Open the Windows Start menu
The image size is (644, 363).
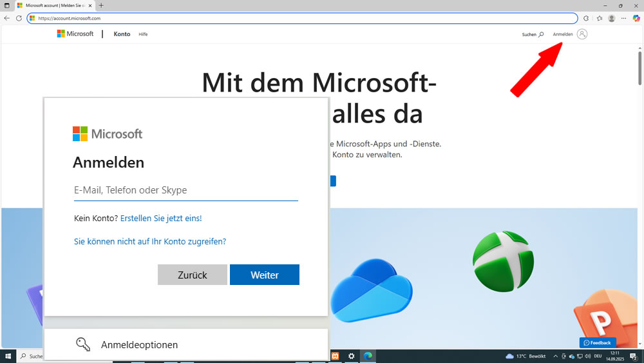(x=8, y=356)
